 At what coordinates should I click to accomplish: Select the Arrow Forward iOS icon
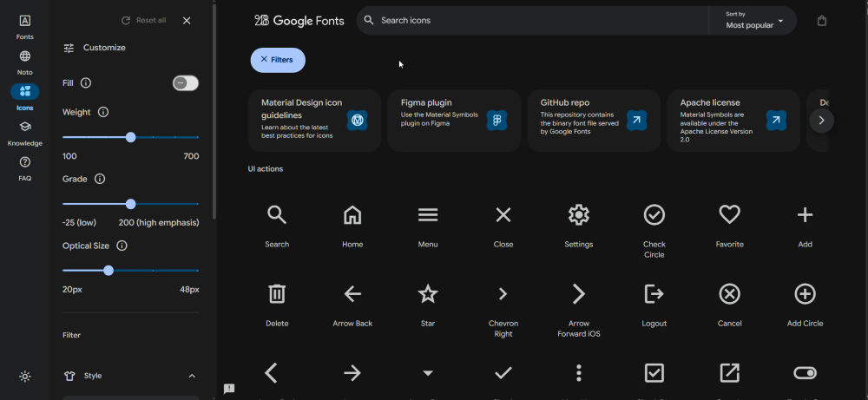tap(578, 294)
